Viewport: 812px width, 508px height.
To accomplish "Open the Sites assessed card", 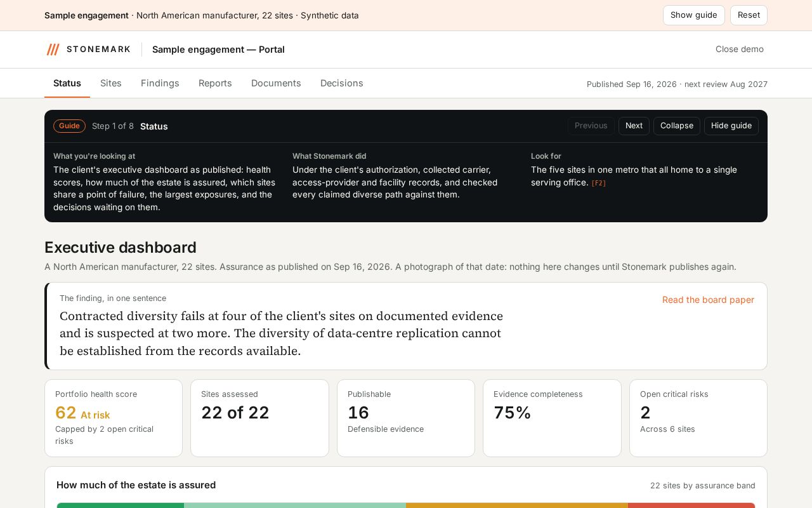I will (x=259, y=418).
